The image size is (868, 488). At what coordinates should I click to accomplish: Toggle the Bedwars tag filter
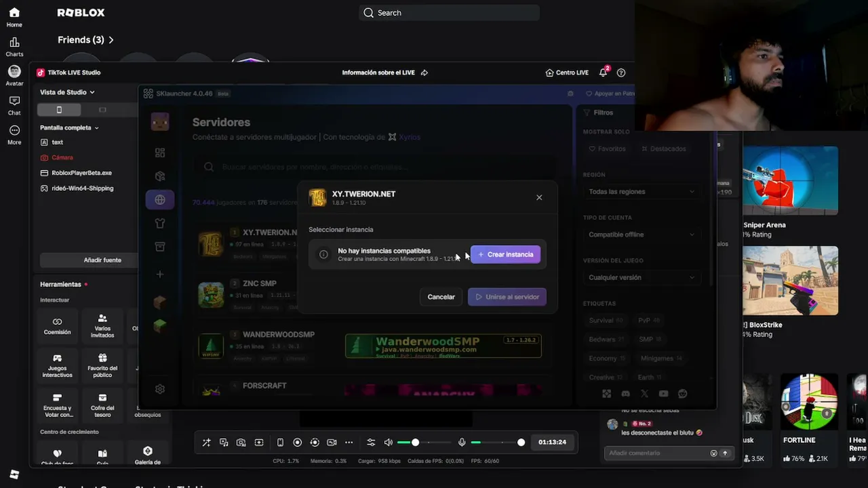[606, 340]
